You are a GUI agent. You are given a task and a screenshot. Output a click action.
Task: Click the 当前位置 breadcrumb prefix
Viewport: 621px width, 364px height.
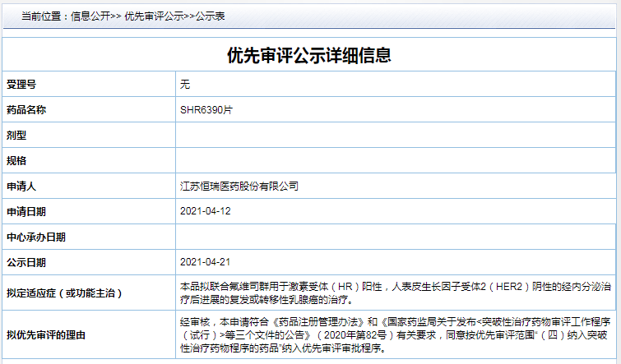tap(41, 16)
